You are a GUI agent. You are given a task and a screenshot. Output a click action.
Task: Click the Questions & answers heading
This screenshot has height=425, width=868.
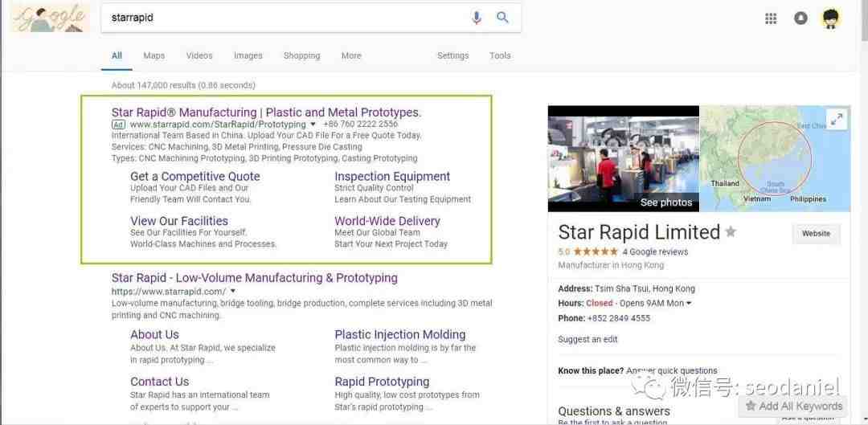point(614,411)
